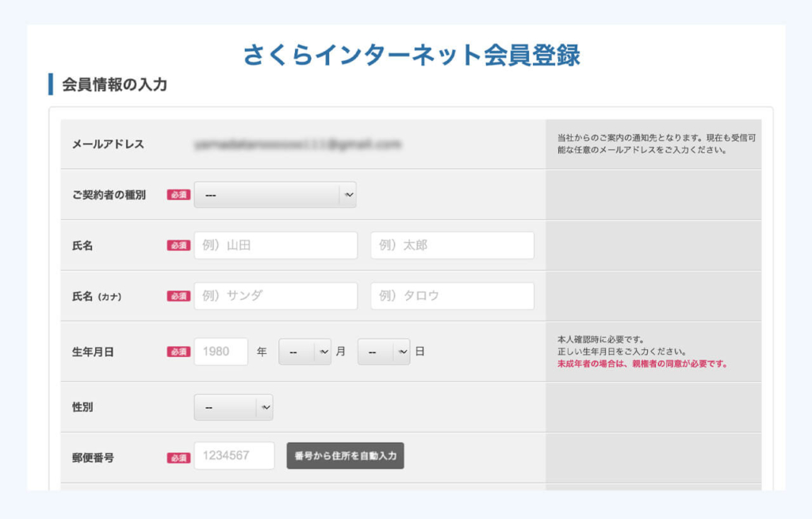Click the 生年月日 label

pyautogui.click(x=93, y=352)
